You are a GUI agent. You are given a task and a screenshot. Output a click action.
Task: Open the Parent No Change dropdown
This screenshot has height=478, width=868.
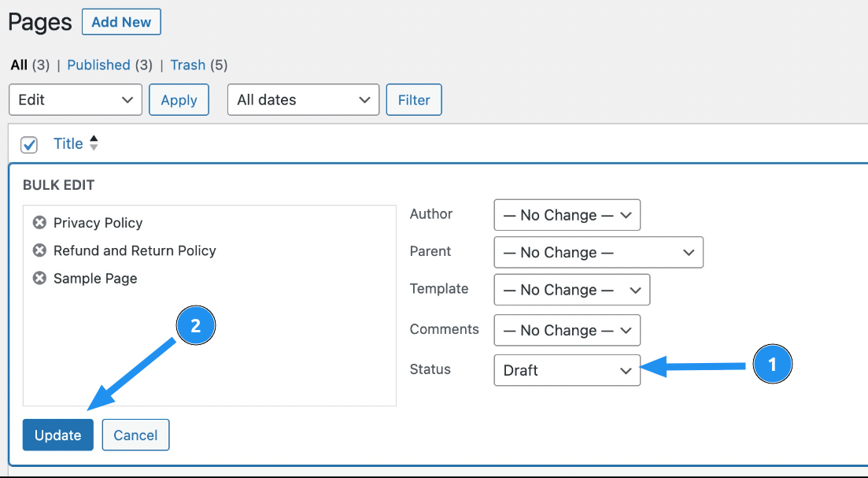tap(598, 253)
